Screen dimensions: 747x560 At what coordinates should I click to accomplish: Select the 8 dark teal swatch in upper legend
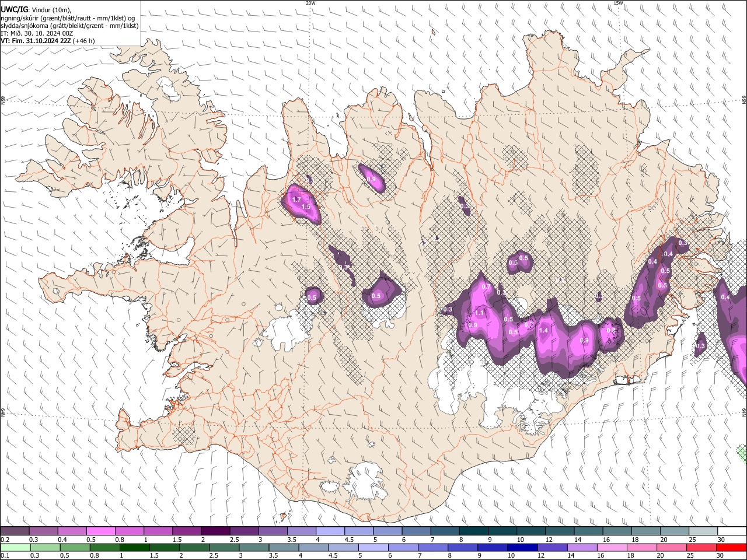click(474, 531)
